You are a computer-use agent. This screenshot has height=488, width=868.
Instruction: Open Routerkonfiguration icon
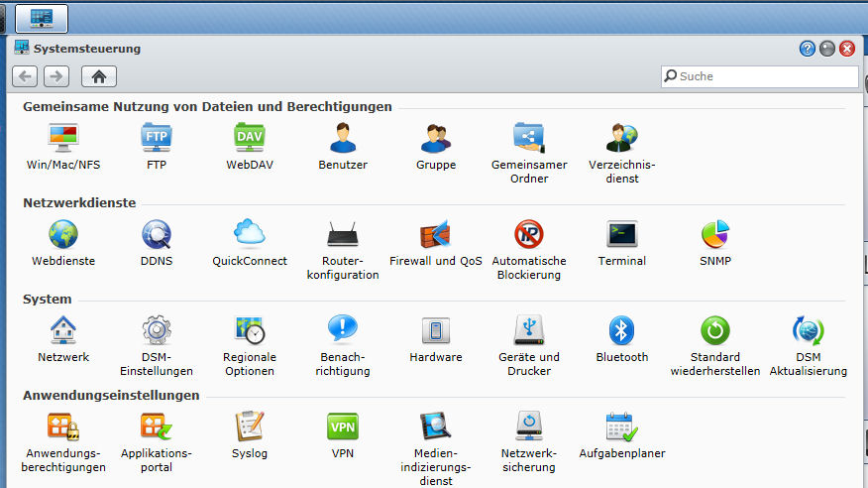tap(343, 234)
